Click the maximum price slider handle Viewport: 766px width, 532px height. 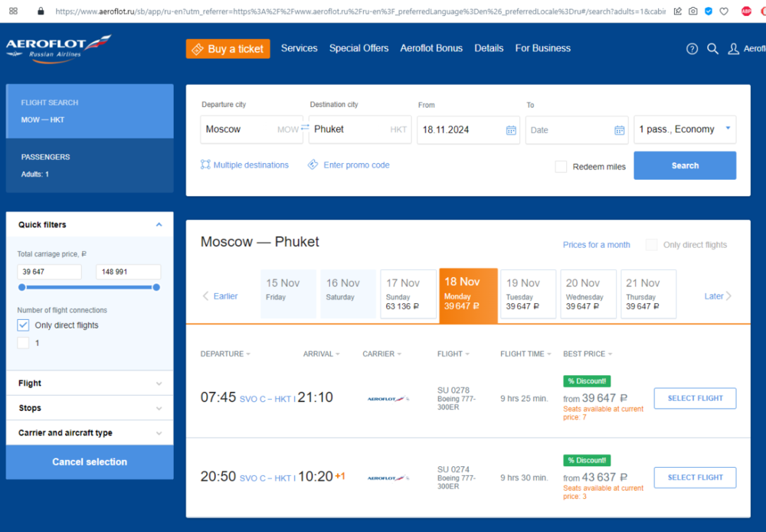tap(156, 288)
